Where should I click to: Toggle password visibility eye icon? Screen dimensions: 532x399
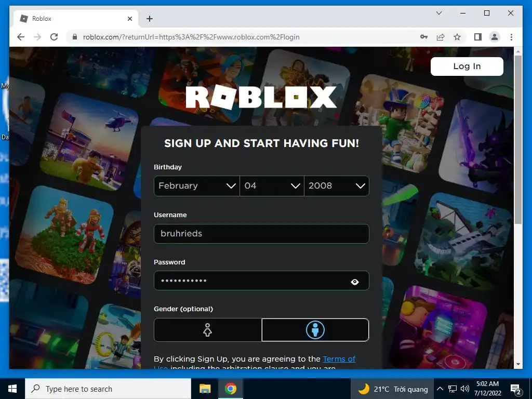click(355, 282)
